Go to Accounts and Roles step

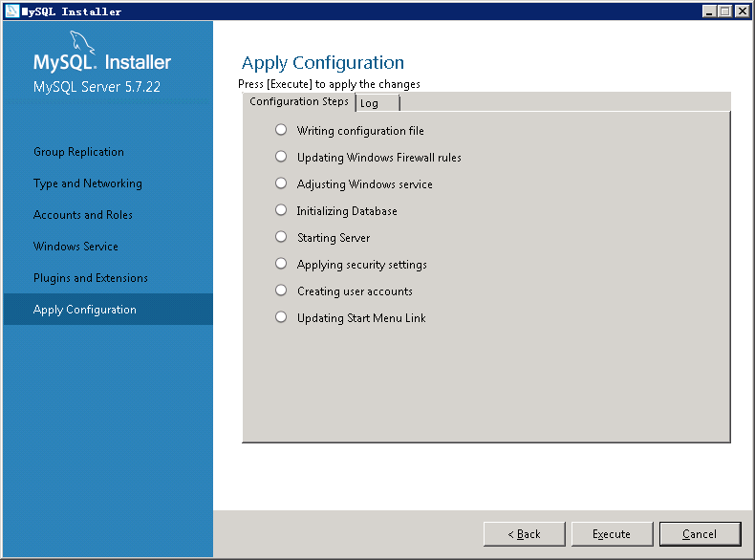point(83,215)
